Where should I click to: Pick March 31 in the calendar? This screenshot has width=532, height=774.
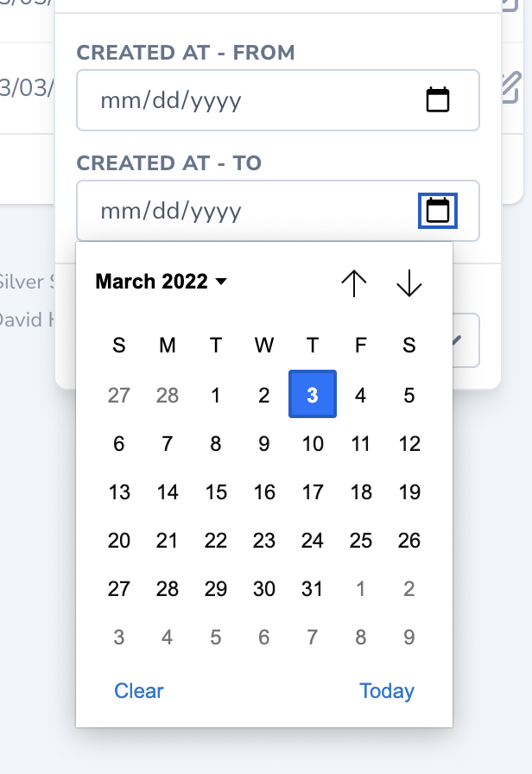(313, 589)
